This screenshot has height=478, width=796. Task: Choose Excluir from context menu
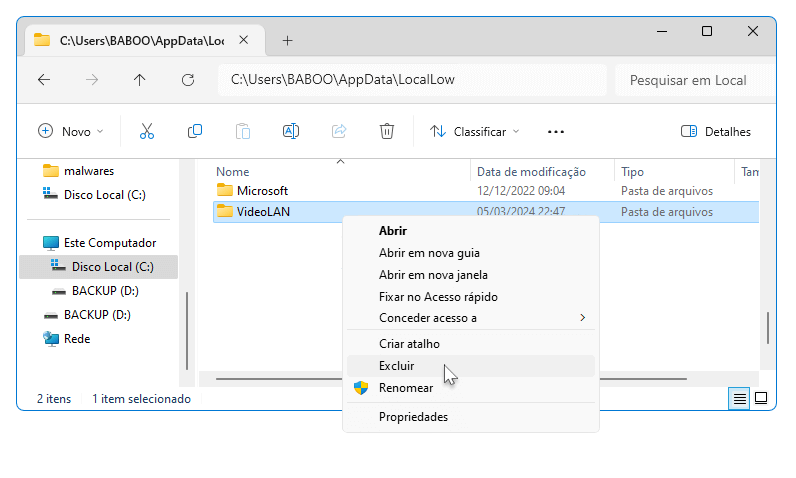[470, 366]
